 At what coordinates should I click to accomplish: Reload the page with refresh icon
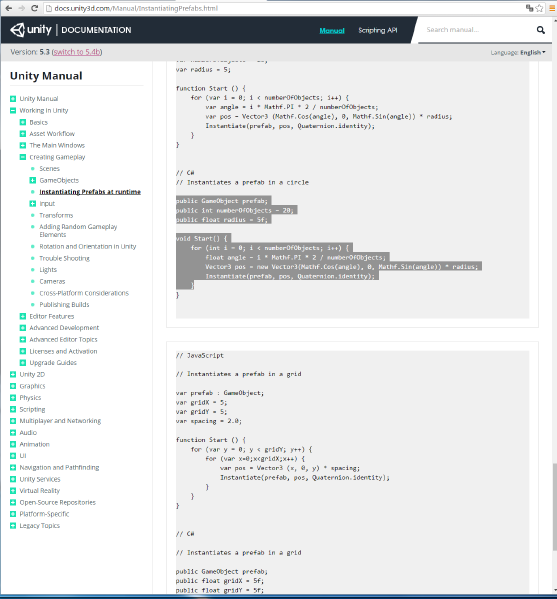pyautogui.click(x=34, y=8)
